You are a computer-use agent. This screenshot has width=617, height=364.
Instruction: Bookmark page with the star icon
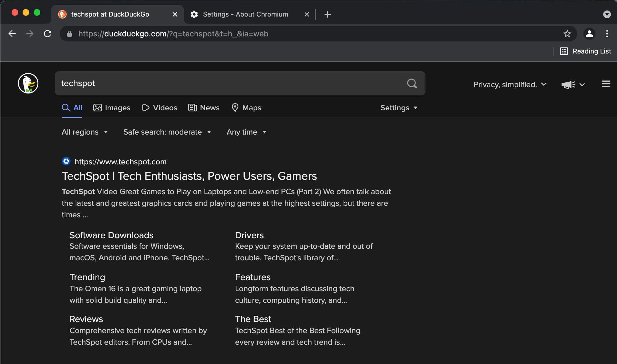[567, 34]
